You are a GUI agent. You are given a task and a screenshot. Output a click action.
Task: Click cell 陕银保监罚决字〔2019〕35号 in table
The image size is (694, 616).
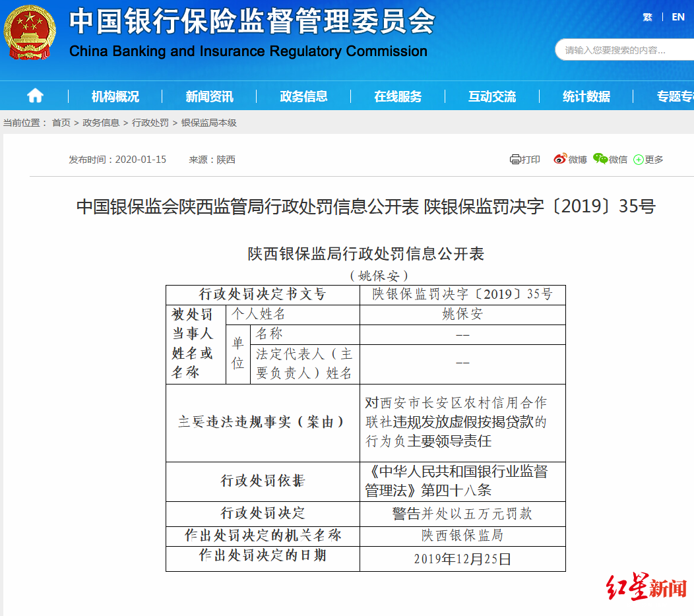coord(462,295)
